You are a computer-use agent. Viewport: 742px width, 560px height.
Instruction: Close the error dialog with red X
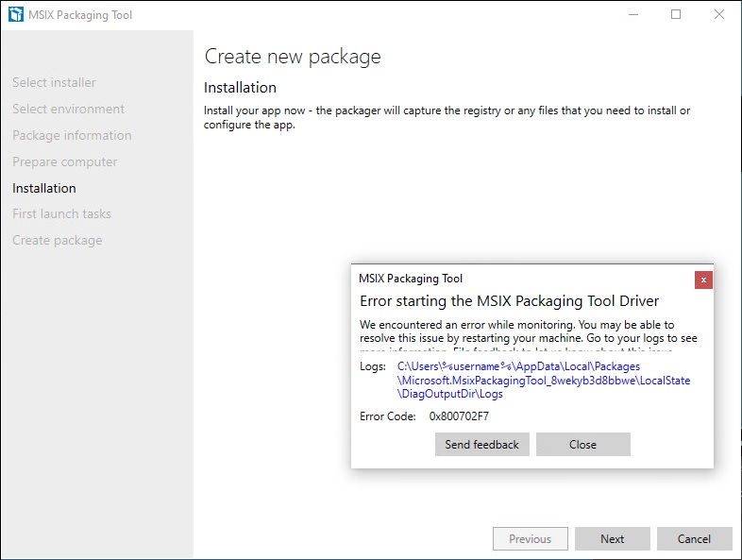coord(703,280)
